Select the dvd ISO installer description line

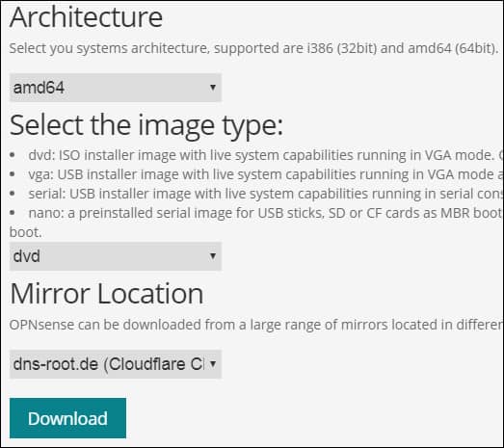[266, 155]
